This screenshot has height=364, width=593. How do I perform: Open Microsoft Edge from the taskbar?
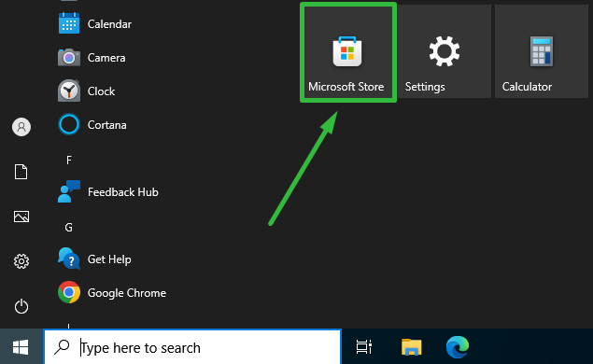pos(457,346)
